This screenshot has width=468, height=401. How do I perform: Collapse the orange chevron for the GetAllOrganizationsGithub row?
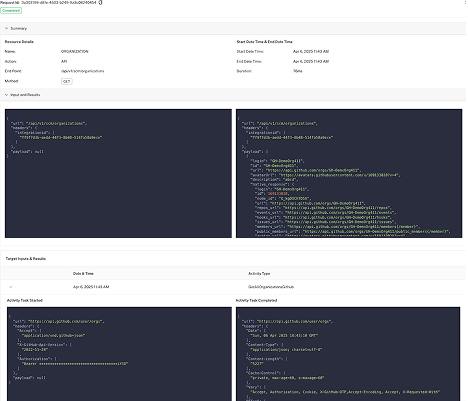[x=11, y=287]
